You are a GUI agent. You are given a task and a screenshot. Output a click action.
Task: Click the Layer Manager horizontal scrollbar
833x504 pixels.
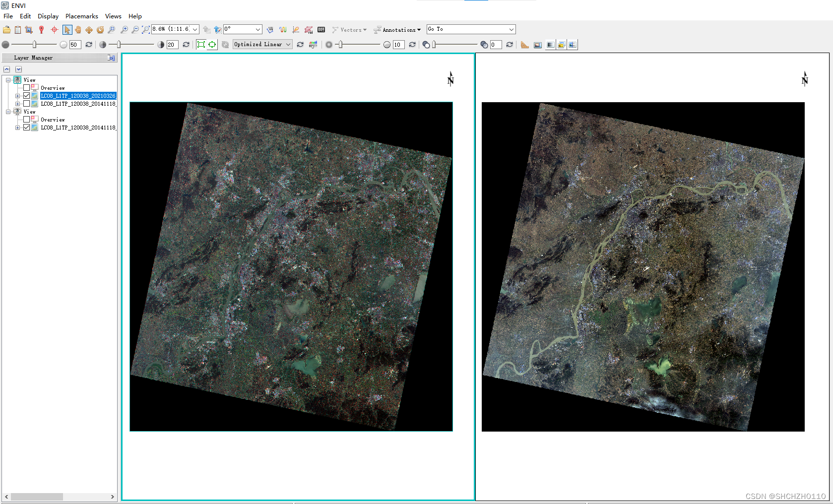[37, 497]
